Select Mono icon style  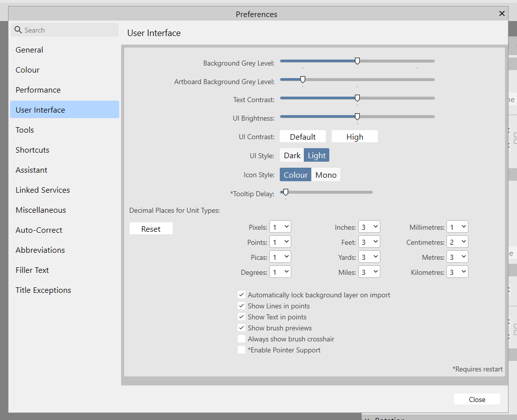tap(326, 175)
